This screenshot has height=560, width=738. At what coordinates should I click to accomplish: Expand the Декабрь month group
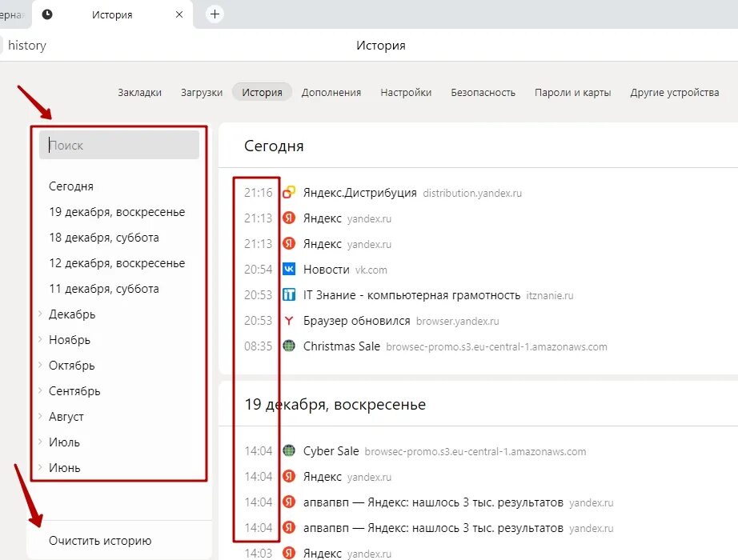coord(40,314)
